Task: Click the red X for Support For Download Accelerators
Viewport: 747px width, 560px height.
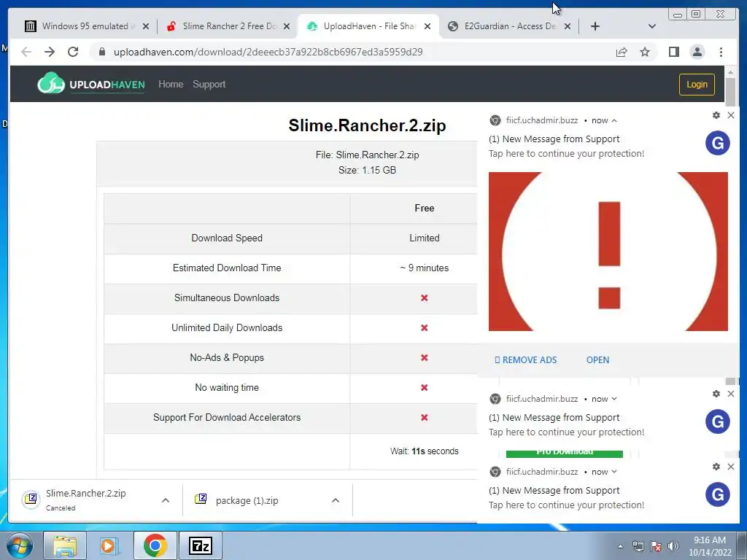Action: (424, 417)
